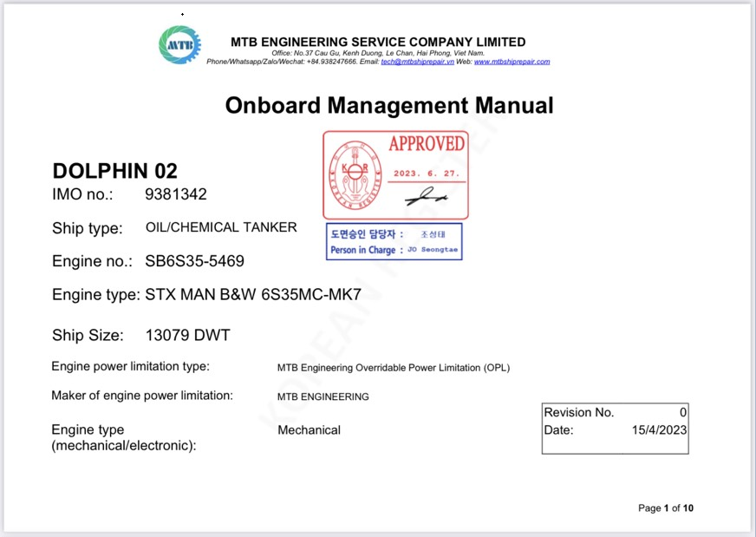Click the Korean text '도면승인 담당자'
756x537 pixels.
[363, 234]
